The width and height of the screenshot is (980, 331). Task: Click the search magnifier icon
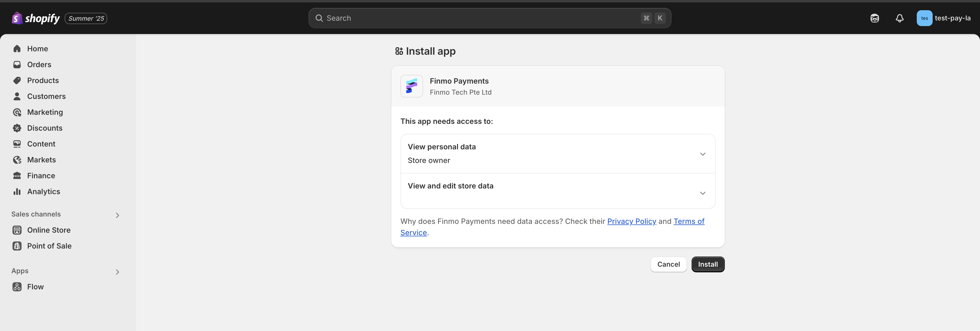pyautogui.click(x=319, y=18)
